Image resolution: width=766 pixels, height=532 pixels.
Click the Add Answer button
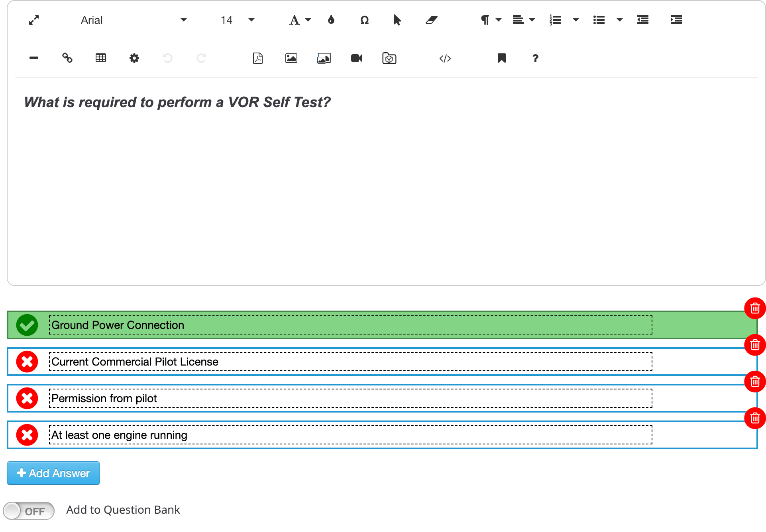point(53,473)
